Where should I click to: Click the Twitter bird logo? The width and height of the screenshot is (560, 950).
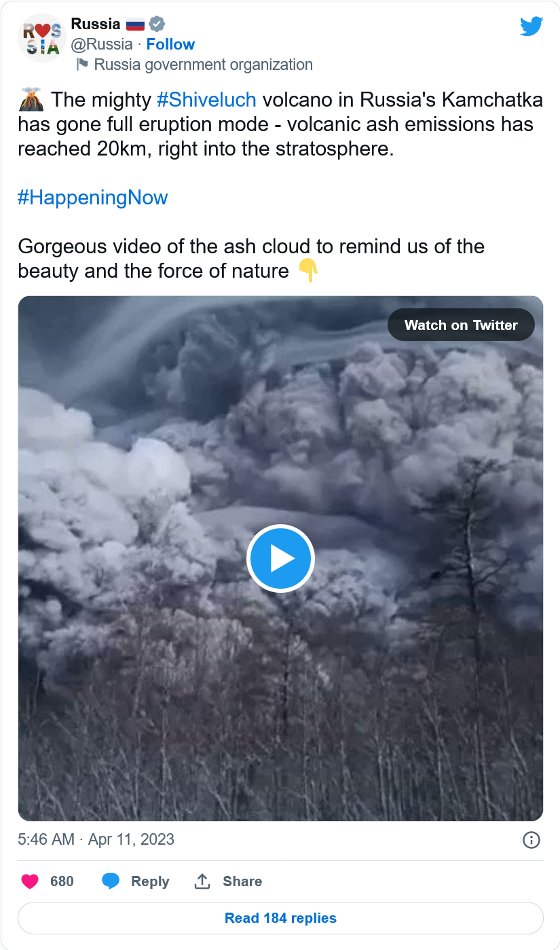[531, 26]
